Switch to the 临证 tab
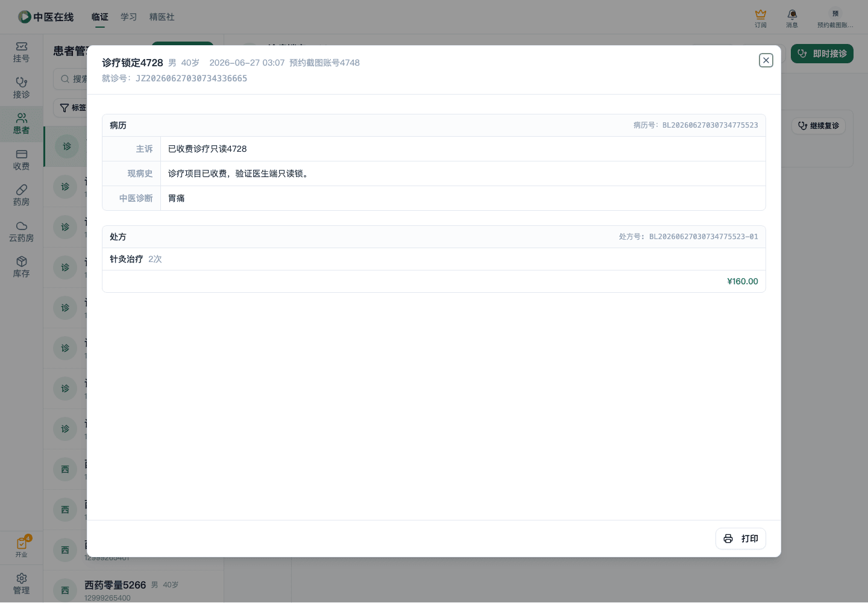This screenshot has width=868, height=603. [x=100, y=17]
